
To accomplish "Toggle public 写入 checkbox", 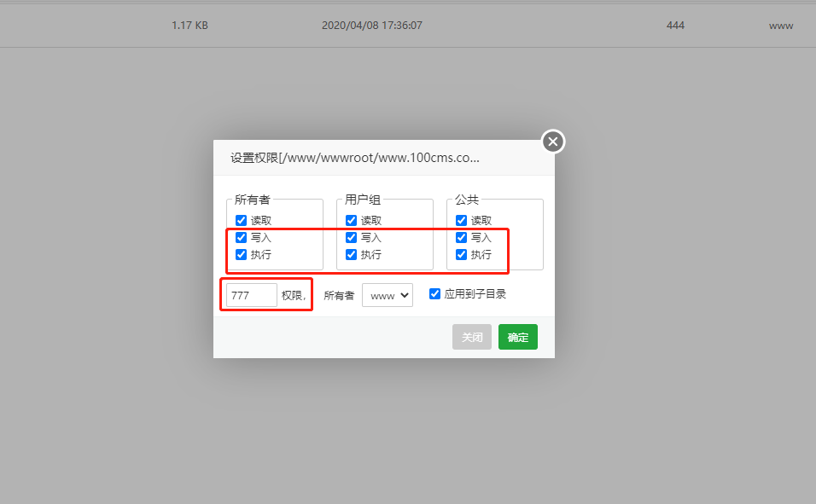I will pos(461,238).
